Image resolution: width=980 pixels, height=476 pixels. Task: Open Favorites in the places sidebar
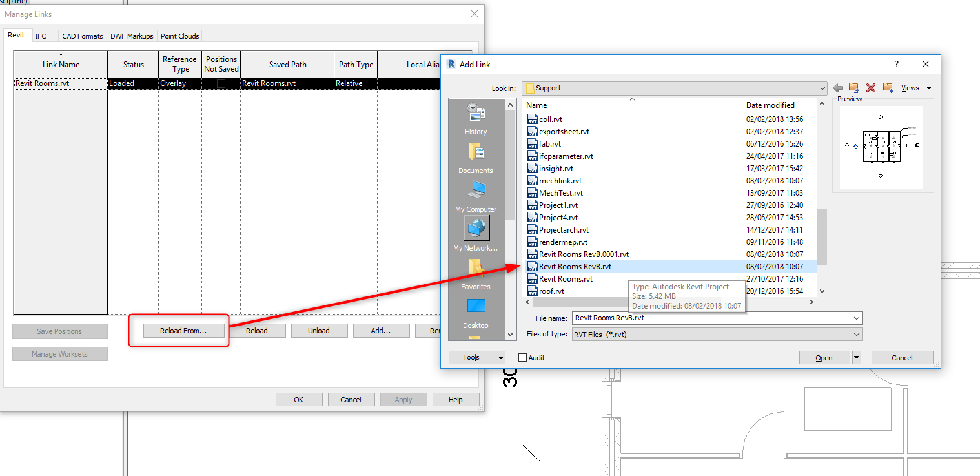click(x=476, y=274)
